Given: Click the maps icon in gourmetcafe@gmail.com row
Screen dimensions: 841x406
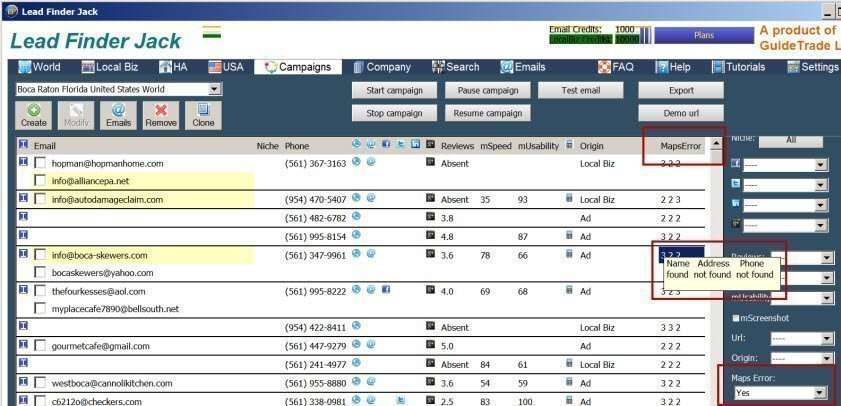Looking at the screenshot, I should (430, 345).
